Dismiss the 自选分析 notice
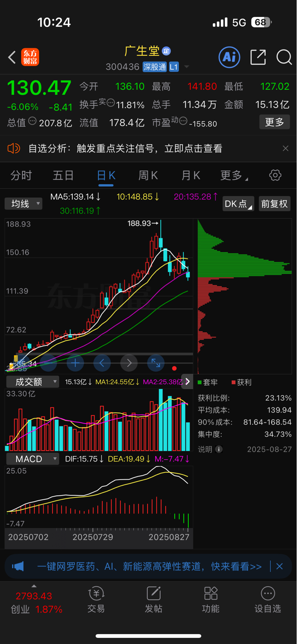The width and height of the screenshot is (297, 644). 285,149
